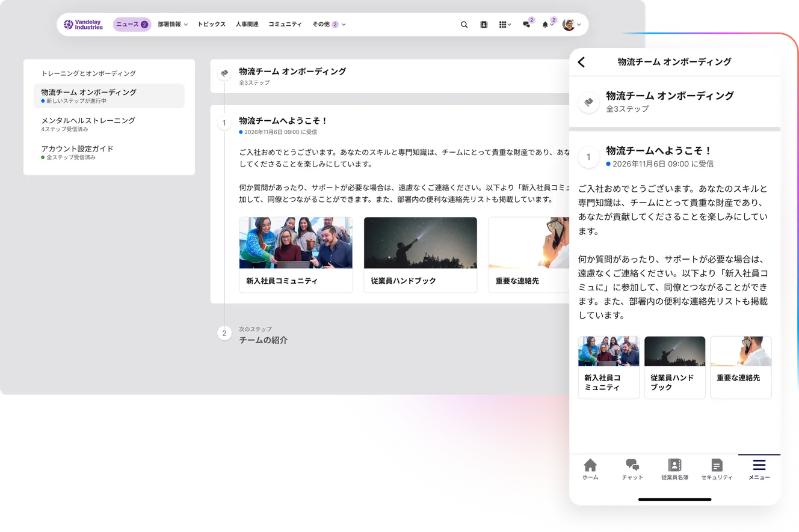The width and height of the screenshot is (799, 532).
Task: Open the notifications bell icon
Action: [546, 25]
